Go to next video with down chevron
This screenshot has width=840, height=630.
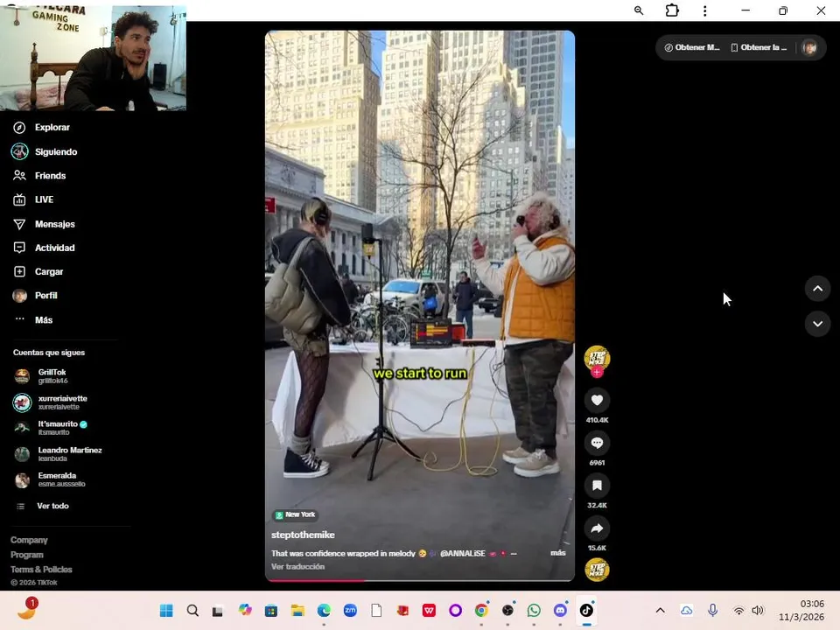point(817,324)
